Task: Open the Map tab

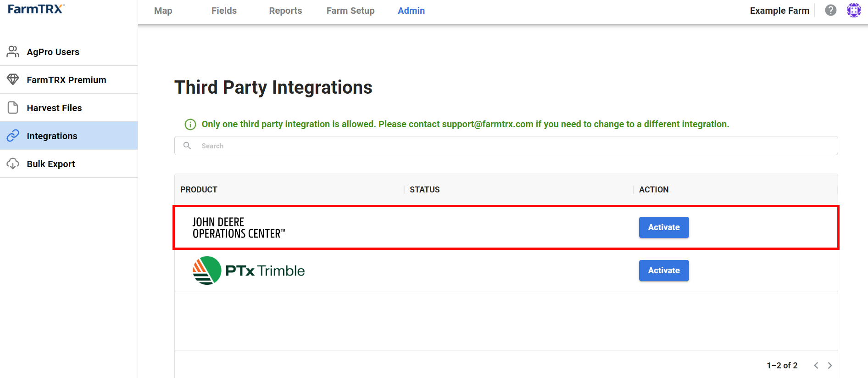Action: 163,11
